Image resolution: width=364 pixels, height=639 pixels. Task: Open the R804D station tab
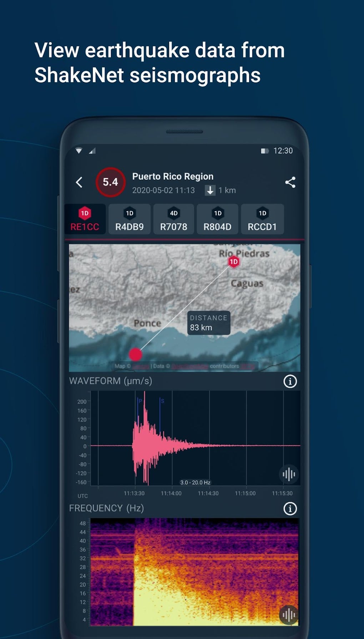218,219
